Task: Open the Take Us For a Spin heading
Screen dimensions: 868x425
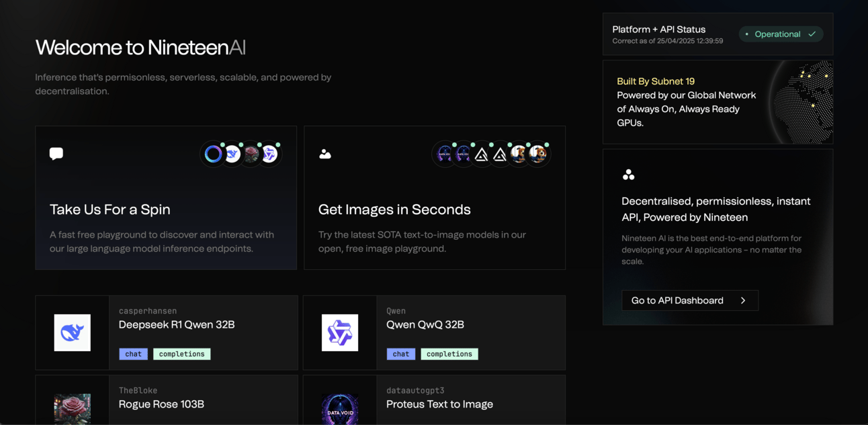Action: click(110, 209)
